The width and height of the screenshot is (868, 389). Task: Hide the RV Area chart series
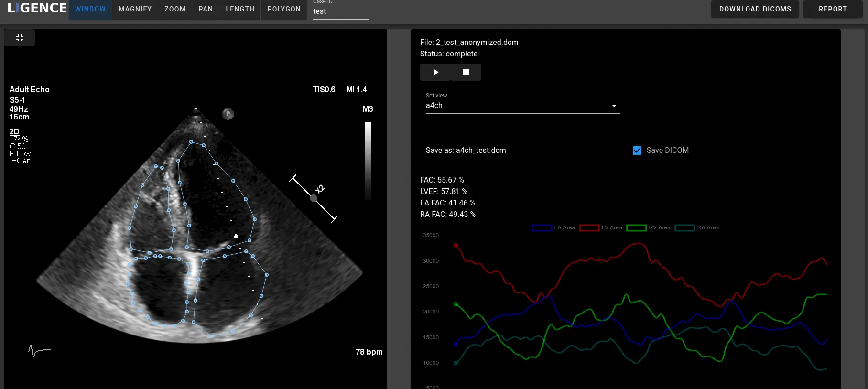click(636, 228)
